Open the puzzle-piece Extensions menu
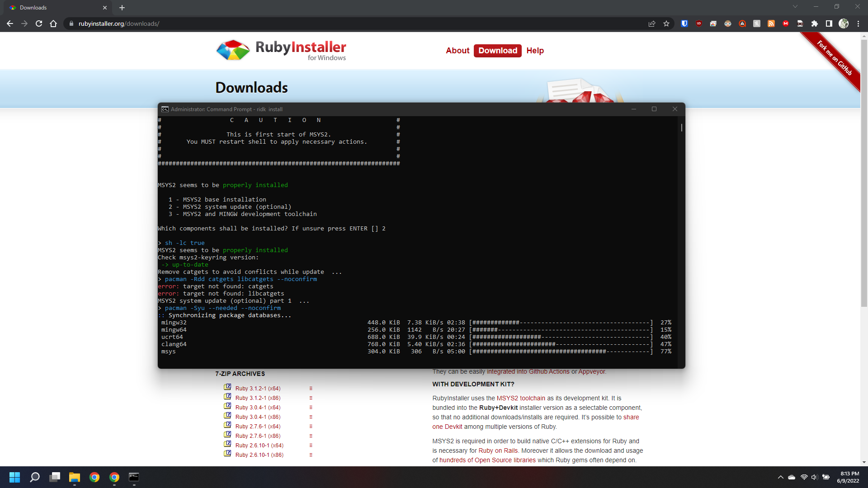This screenshot has height=488, width=868. point(815,23)
